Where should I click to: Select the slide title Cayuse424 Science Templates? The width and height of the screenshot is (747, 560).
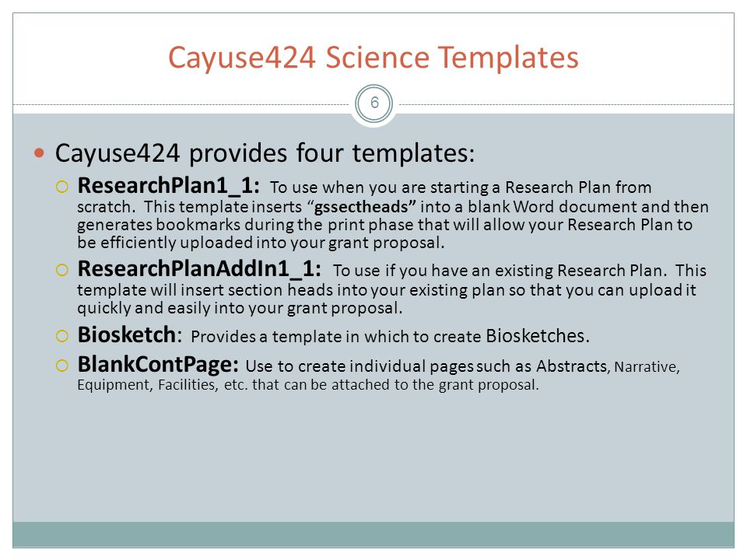373,58
